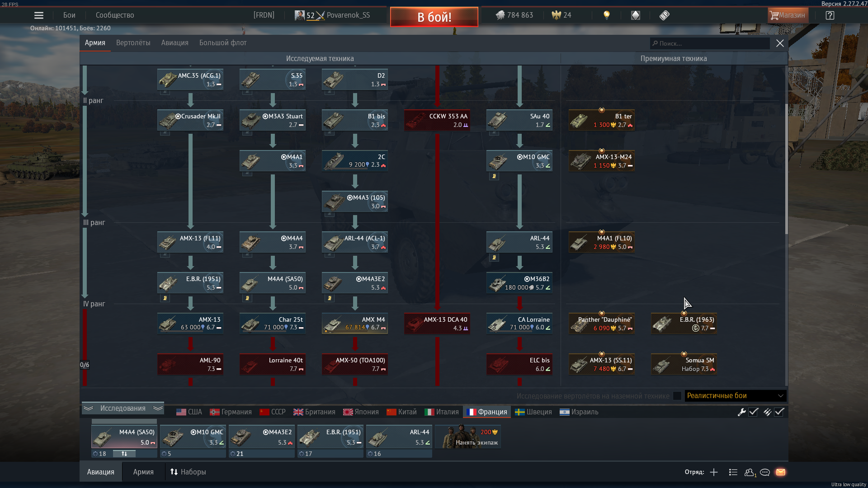Image resolution: width=868 pixels, height=488 pixels.
Task: Select the Швеция nation tab
Action: click(x=533, y=412)
